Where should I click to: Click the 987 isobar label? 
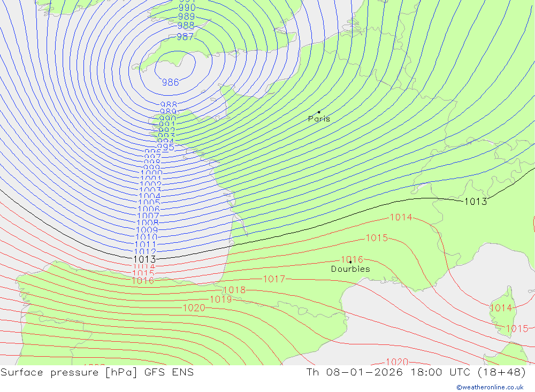coord(185,36)
